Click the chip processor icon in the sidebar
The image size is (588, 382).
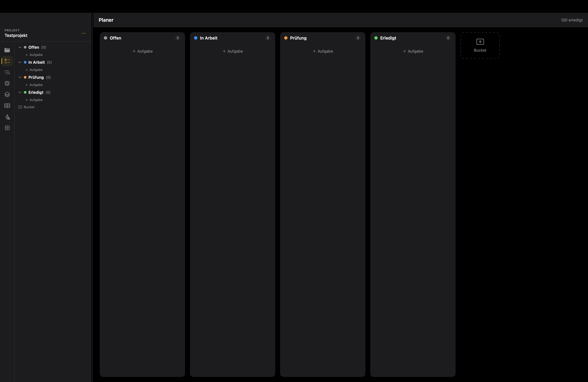7,83
